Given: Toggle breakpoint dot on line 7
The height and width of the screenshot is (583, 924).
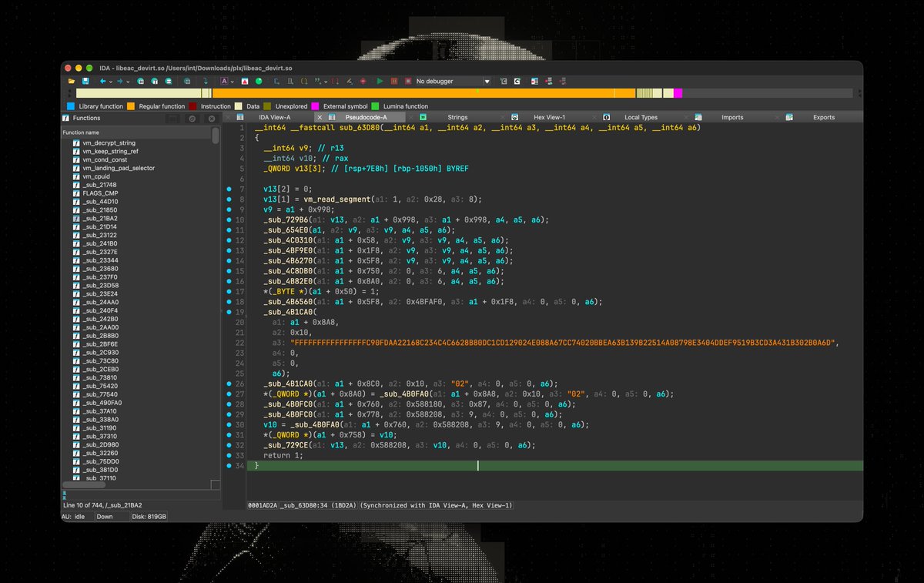Looking at the screenshot, I should [229, 188].
